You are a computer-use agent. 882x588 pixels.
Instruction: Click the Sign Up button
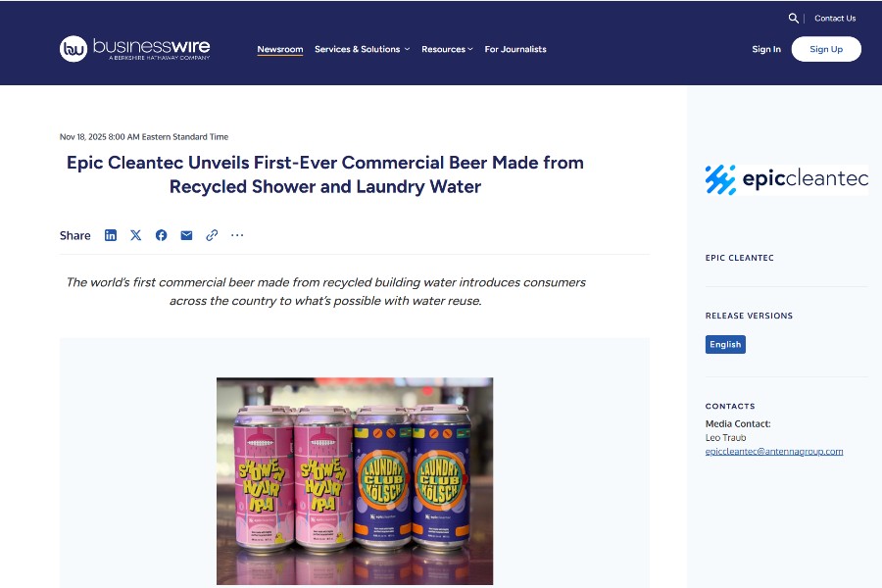point(826,49)
